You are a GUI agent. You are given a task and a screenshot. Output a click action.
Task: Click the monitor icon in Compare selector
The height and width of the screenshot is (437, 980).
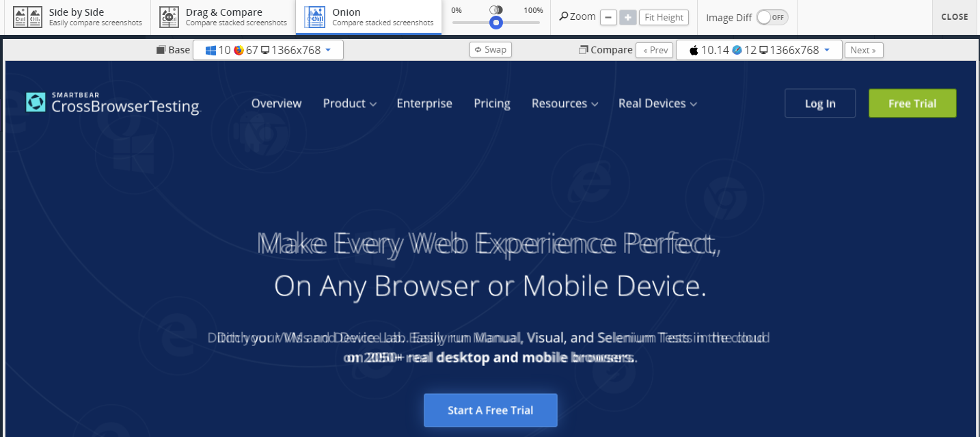[764, 50]
